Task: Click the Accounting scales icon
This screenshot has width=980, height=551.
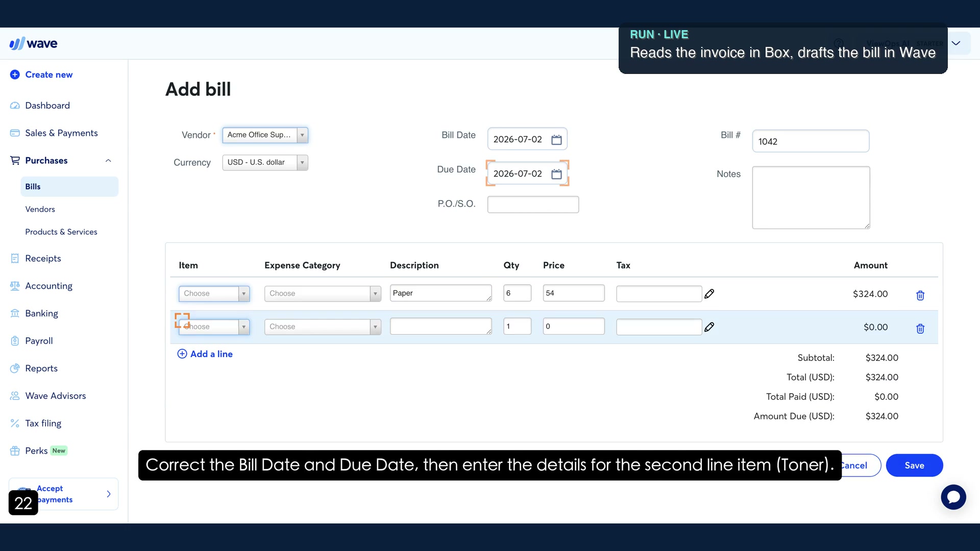Action: (x=15, y=286)
